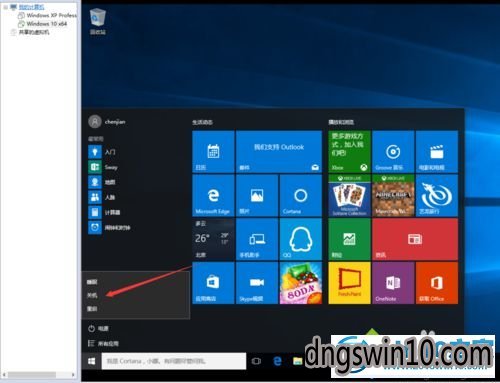Select the shared virtual machines node
Viewport: 500px width, 383px height.
[x=30, y=32]
